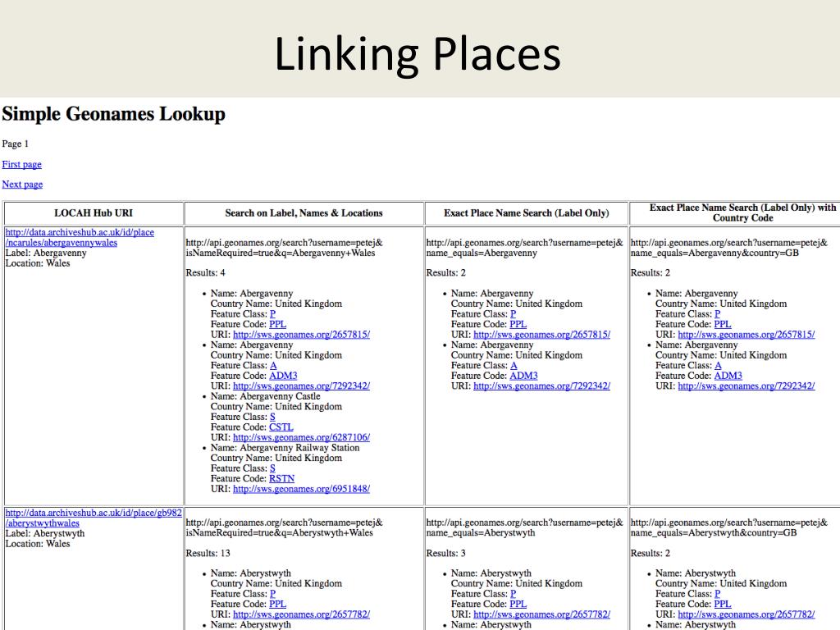
Task: Click 'Name: Abergavenny Castle' text
Action: tap(265, 396)
